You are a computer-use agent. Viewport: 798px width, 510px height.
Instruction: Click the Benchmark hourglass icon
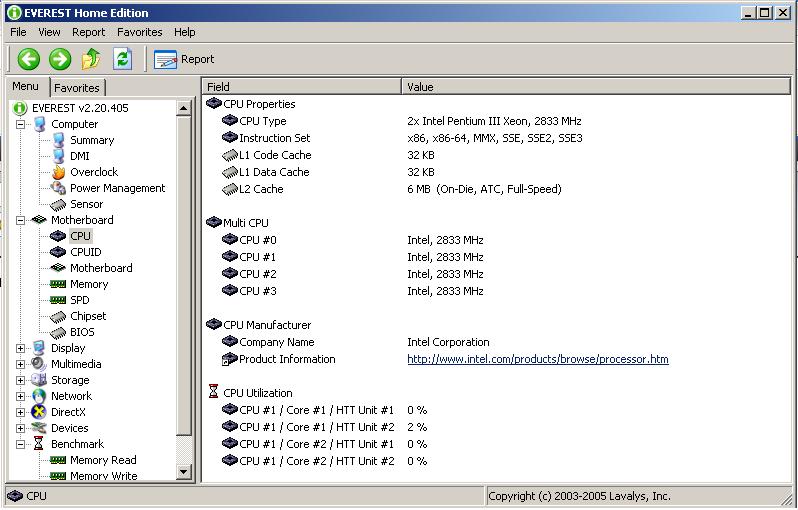tap(39, 444)
